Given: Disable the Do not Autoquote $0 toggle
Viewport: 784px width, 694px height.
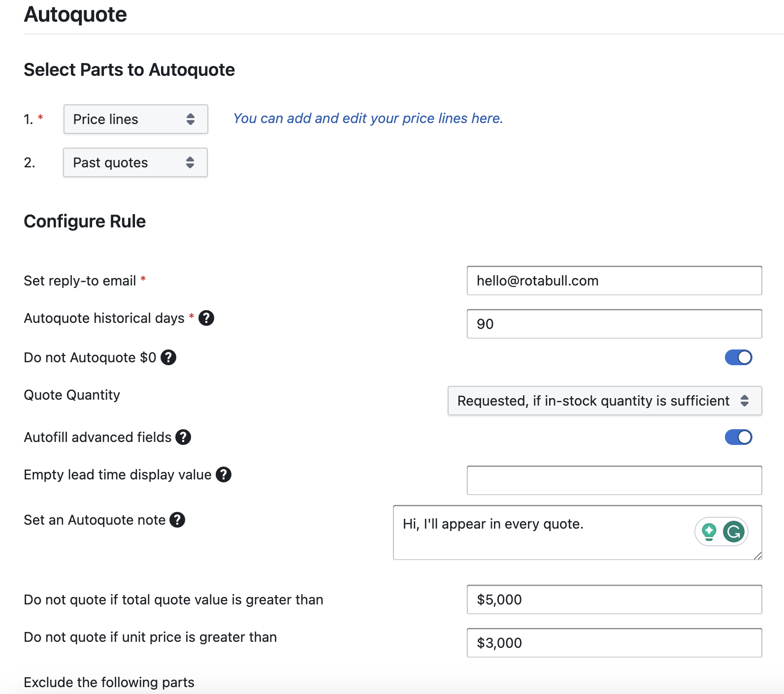Looking at the screenshot, I should pyautogui.click(x=738, y=357).
